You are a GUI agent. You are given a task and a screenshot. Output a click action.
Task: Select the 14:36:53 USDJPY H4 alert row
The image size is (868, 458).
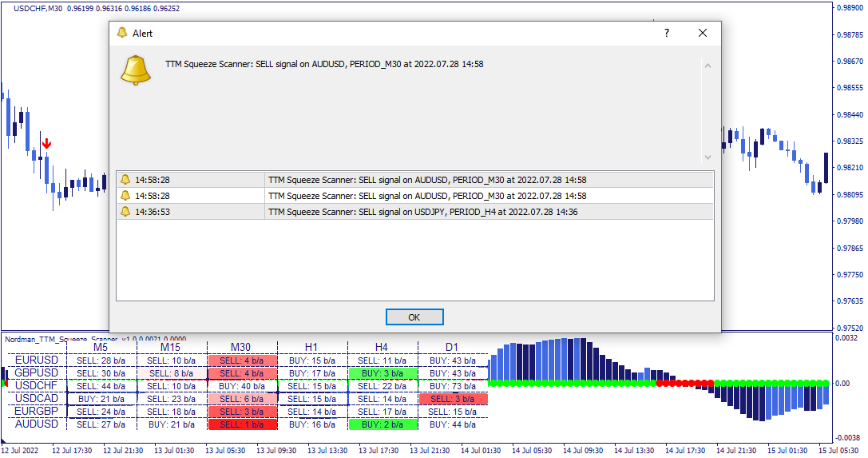[x=414, y=212]
